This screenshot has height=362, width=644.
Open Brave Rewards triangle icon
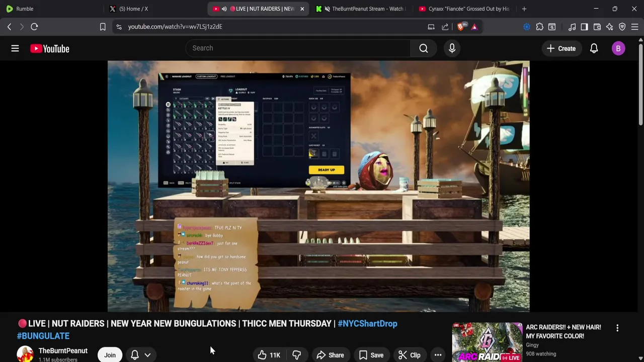tap(474, 27)
